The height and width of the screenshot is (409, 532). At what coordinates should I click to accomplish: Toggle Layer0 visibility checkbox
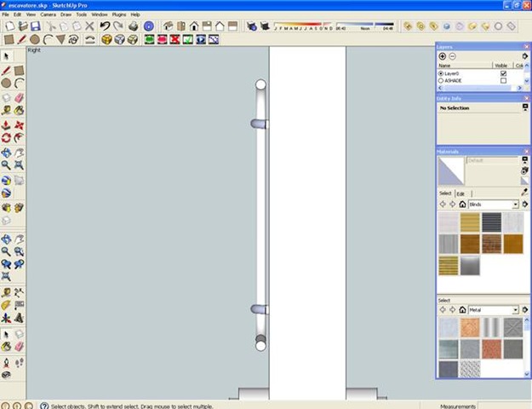point(503,73)
